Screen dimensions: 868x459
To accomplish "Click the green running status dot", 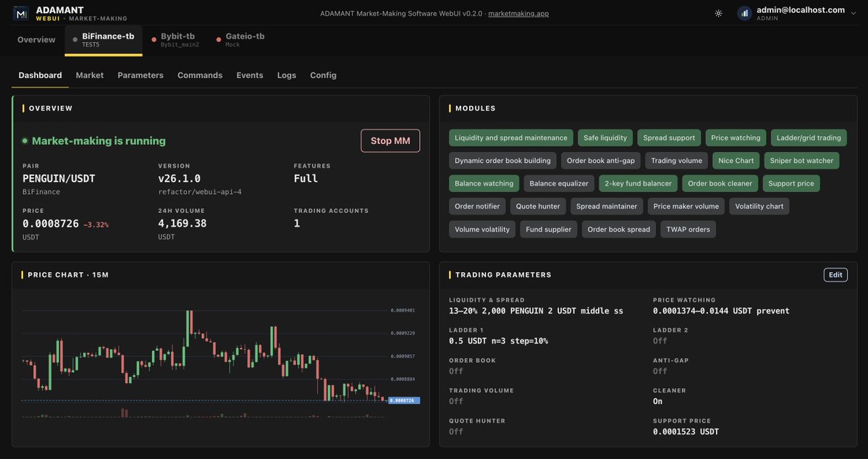I will click(x=25, y=140).
